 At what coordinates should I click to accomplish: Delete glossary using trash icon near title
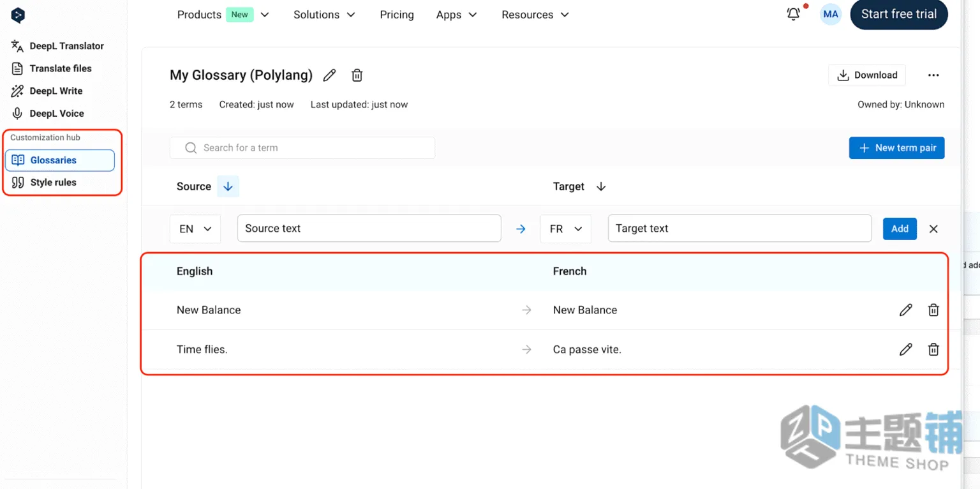click(357, 75)
